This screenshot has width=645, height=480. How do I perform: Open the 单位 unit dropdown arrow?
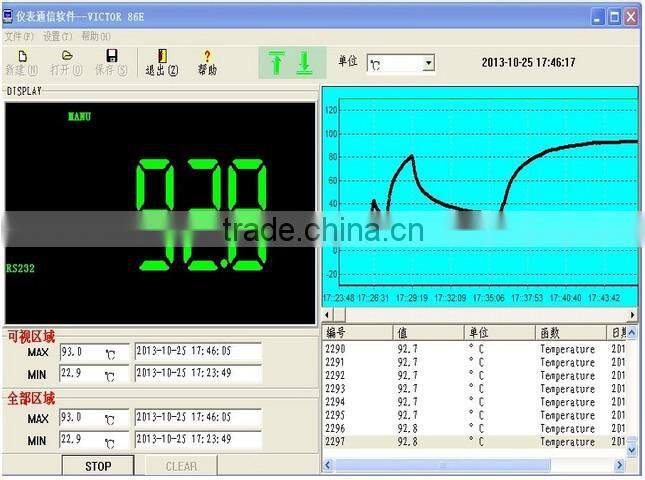[x=429, y=63]
